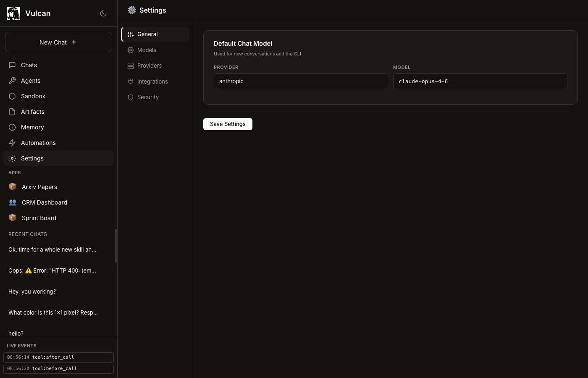
Task: Click the sidebar scrollbar thumb
Action: tap(116, 246)
